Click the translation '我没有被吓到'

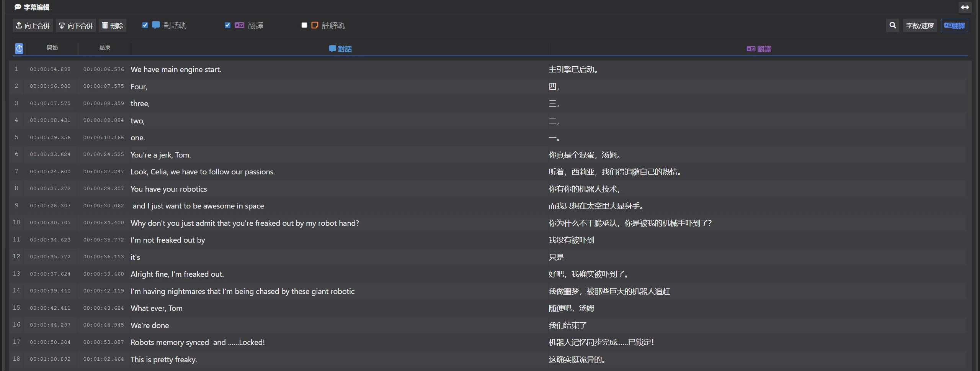pyautogui.click(x=571, y=240)
